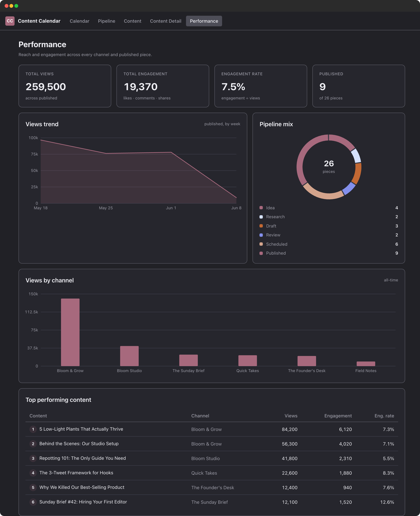
Task: Go to the Content tab
Action: [133, 21]
